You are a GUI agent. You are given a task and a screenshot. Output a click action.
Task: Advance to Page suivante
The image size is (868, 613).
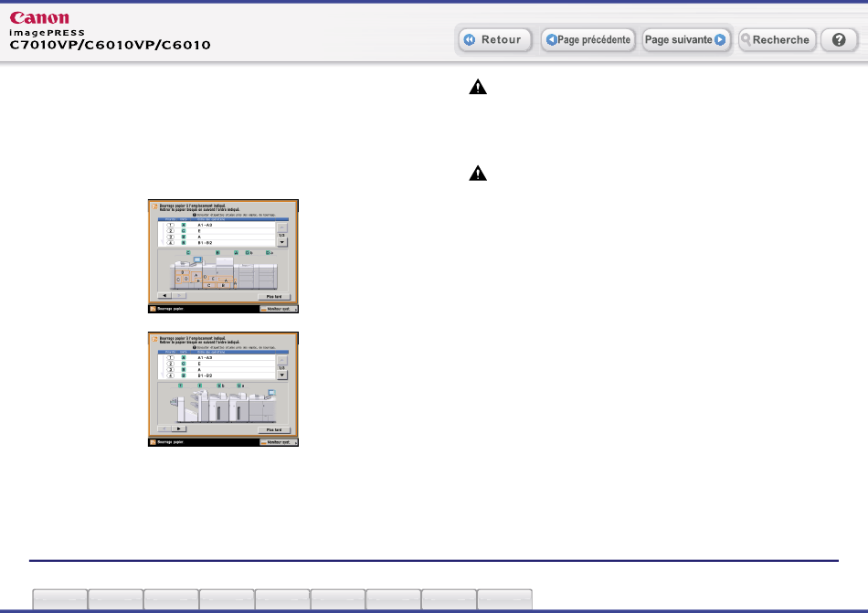685,40
